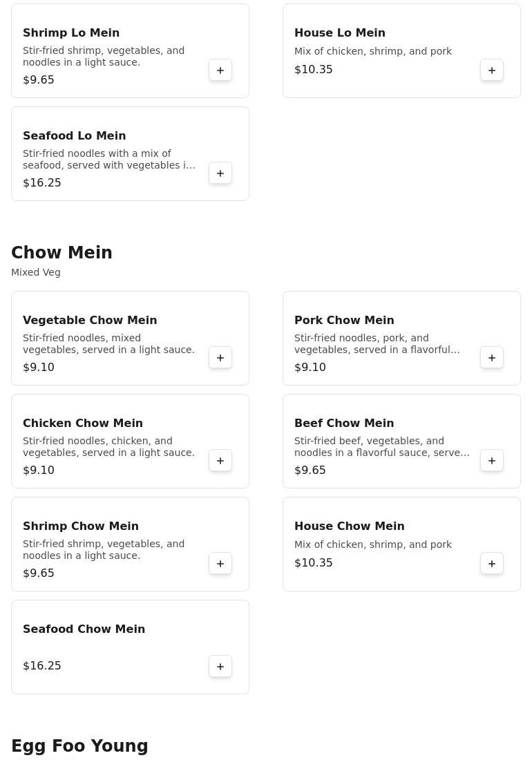
Task: Add Seafood Lo Mein with plus icon
Action: click(x=220, y=173)
